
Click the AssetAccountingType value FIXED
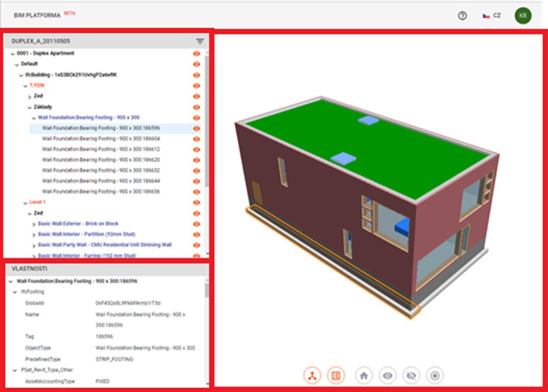pos(102,381)
